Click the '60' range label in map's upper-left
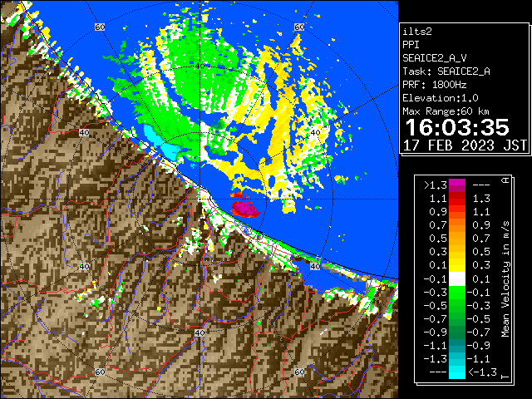This screenshot has height=399, width=532. pos(100,27)
